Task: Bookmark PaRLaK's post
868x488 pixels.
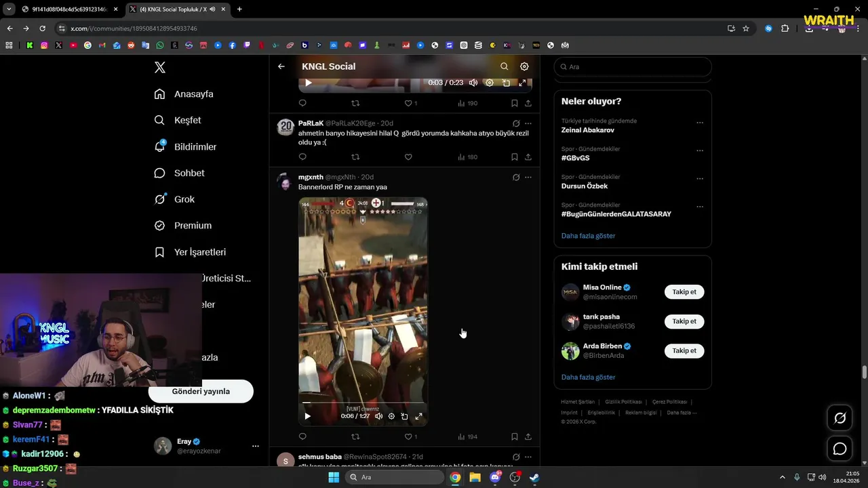Action: [x=515, y=157]
